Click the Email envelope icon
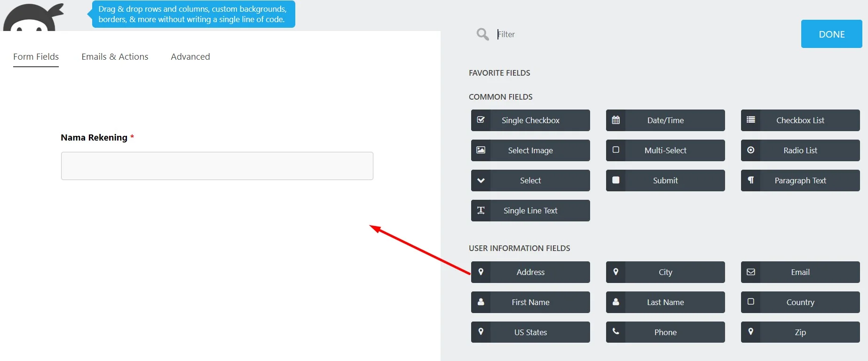Image resolution: width=868 pixels, height=361 pixels. (751, 272)
